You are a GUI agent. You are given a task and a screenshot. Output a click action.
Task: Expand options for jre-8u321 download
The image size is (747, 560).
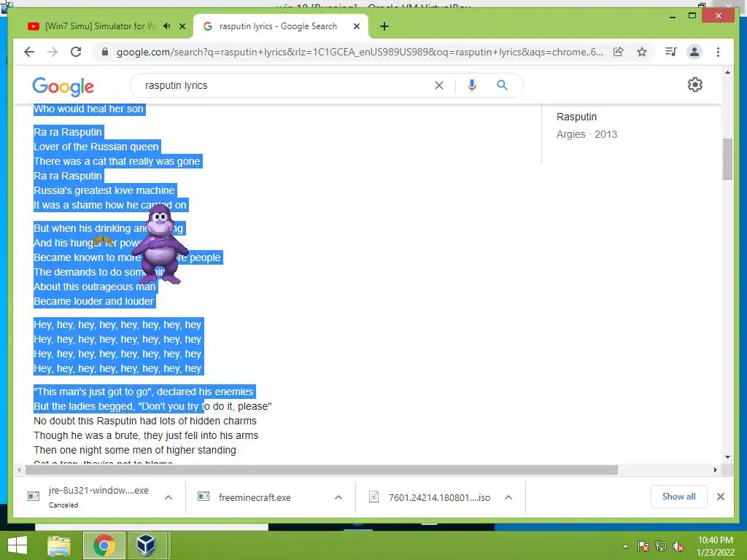[169, 497]
